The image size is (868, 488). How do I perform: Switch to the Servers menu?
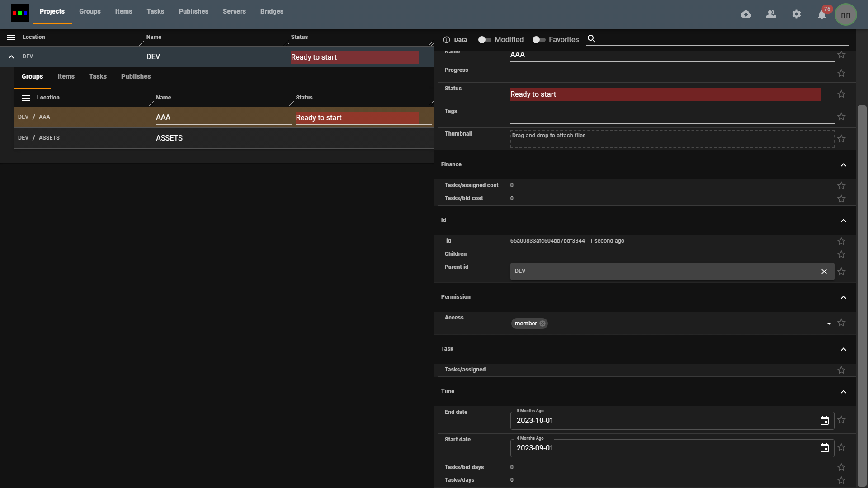click(234, 11)
